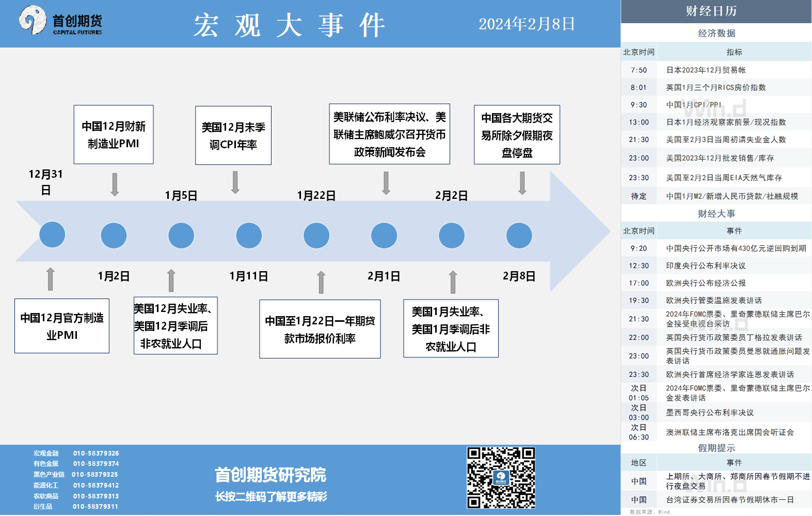Screen dimensions: 812x516
Task: Select the 美国12月失业率 非农就业人口 box
Action: [x=176, y=325]
